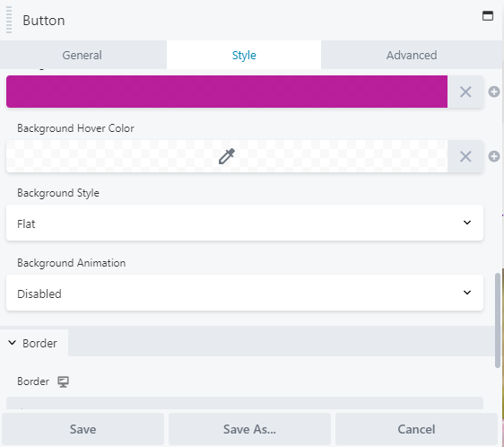This screenshot has width=504, height=447.
Task: Click the Save As... button
Action: [249, 429]
